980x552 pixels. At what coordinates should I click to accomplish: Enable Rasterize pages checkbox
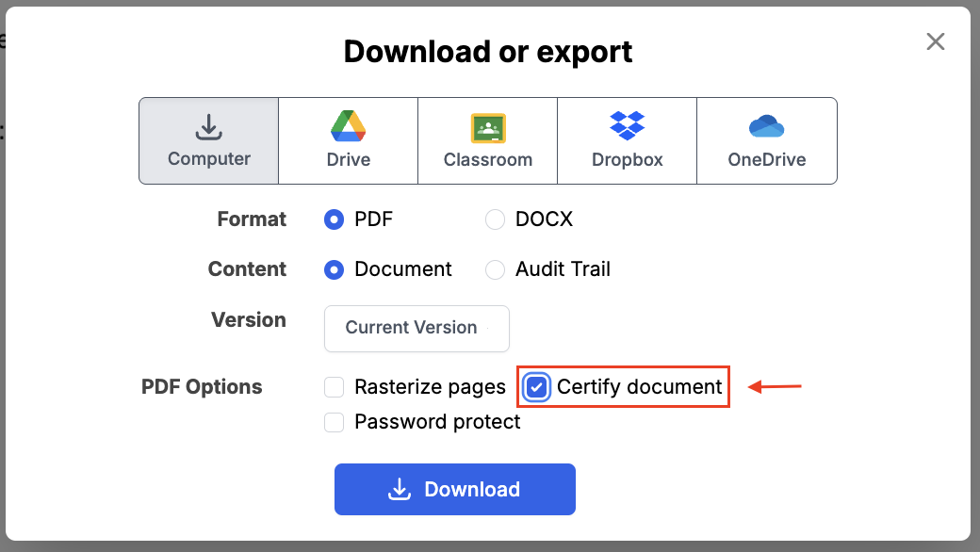(x=334, y=387)
